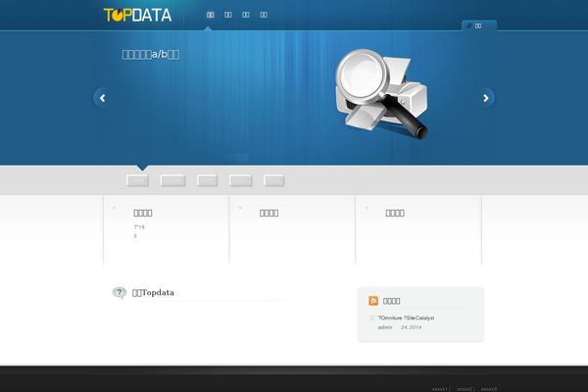Click the question mark speech bubble icon
The image size is (588, 392).
120,292
